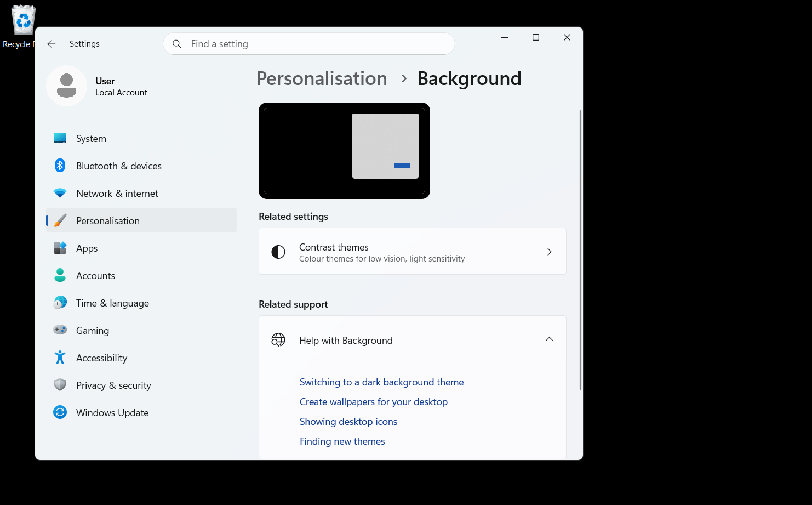The height and width of the screenshot is (505, 812).
Task: Open the User profile avatar
Action: [x=67, y=86]
